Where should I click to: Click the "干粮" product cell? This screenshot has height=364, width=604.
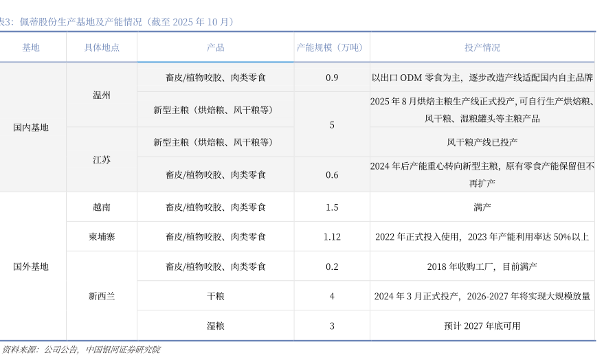[x=215, y=296]
